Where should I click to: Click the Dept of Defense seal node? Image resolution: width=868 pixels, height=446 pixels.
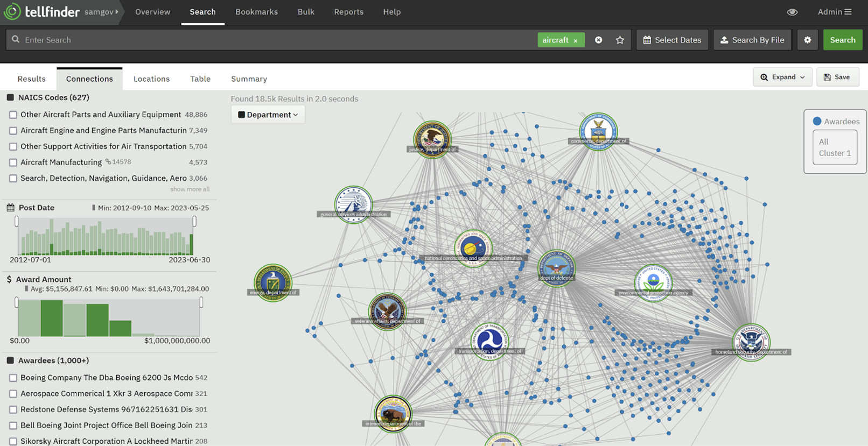click(x=556, y=268)
